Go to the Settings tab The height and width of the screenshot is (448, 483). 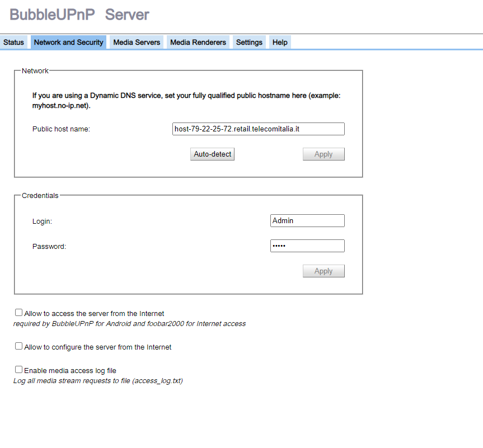click(x=249, y=42)
